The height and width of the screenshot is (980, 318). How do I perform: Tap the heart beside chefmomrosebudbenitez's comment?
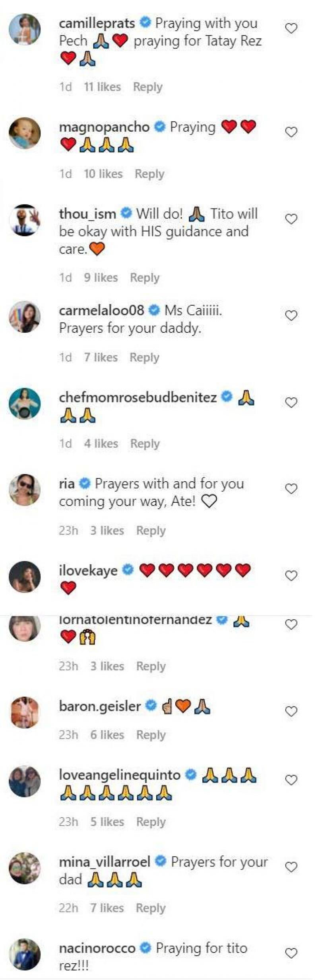point(291,403)
